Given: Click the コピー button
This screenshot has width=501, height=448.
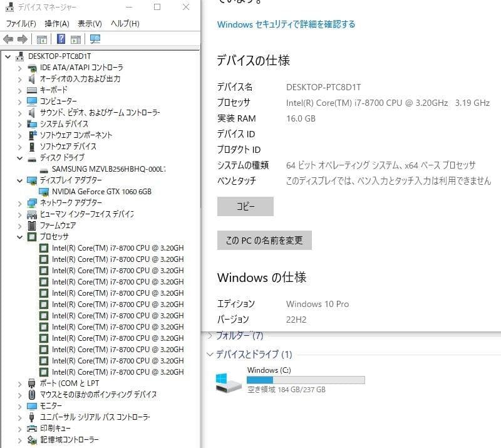Looking at the screenshot, I should 245,206.
